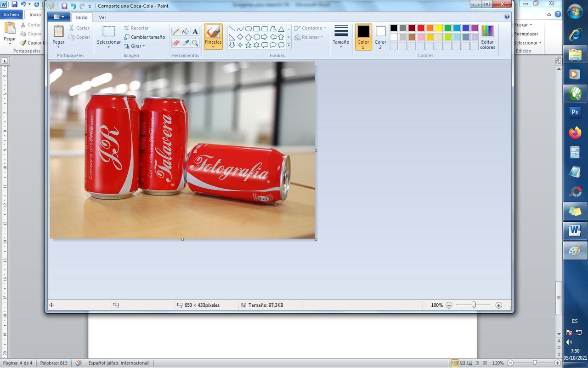Click the Seleccionar dashed rectangle icon
This screenshot has height=368, width=588.
[x=109, y=31]
